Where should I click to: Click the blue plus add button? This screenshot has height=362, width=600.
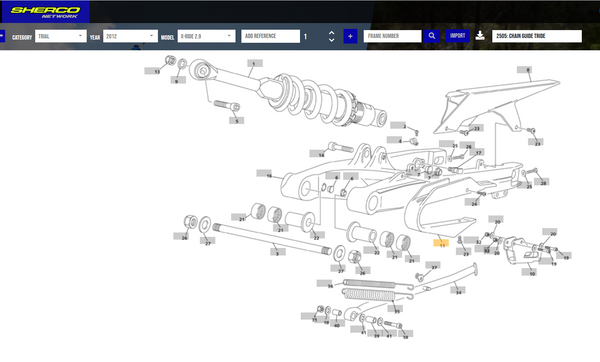tap(350, 36)
